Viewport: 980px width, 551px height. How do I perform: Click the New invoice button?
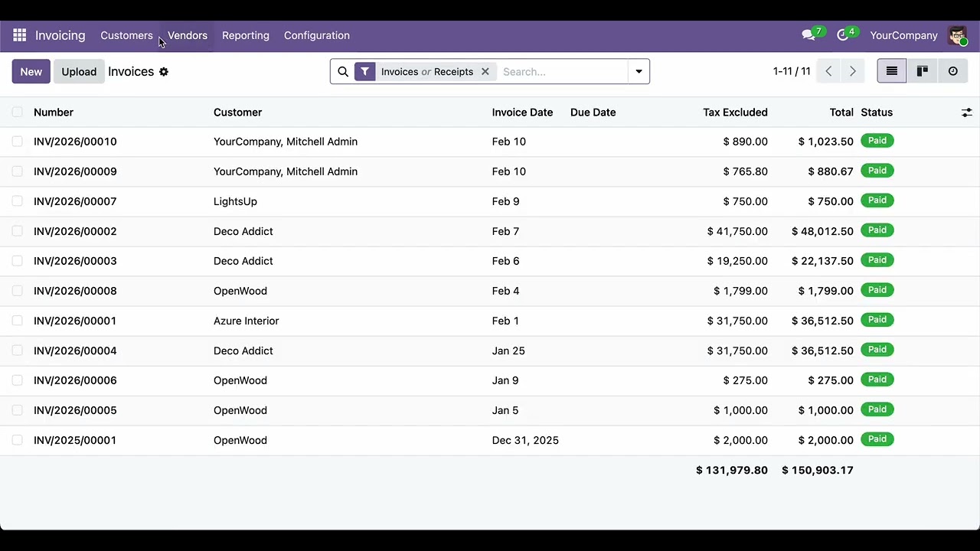[x=31, y=71]
